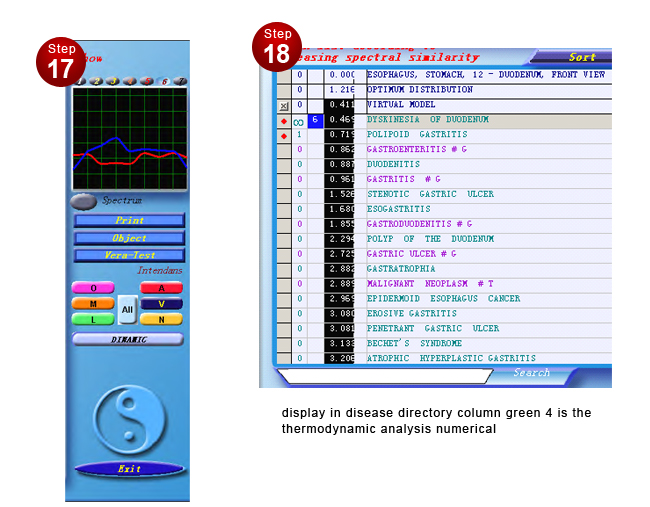Click the x marker beside Virtual Model

[x=284, y=105]
